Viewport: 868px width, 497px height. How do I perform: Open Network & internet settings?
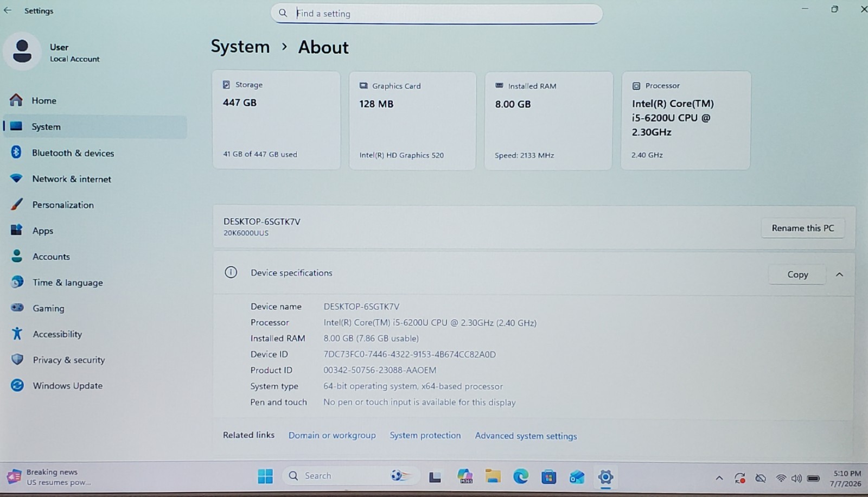tap(95, 179)
